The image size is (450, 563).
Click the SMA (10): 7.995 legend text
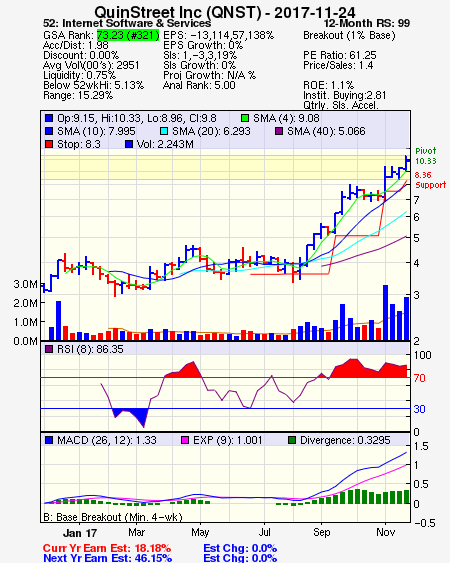coord(96,131)
